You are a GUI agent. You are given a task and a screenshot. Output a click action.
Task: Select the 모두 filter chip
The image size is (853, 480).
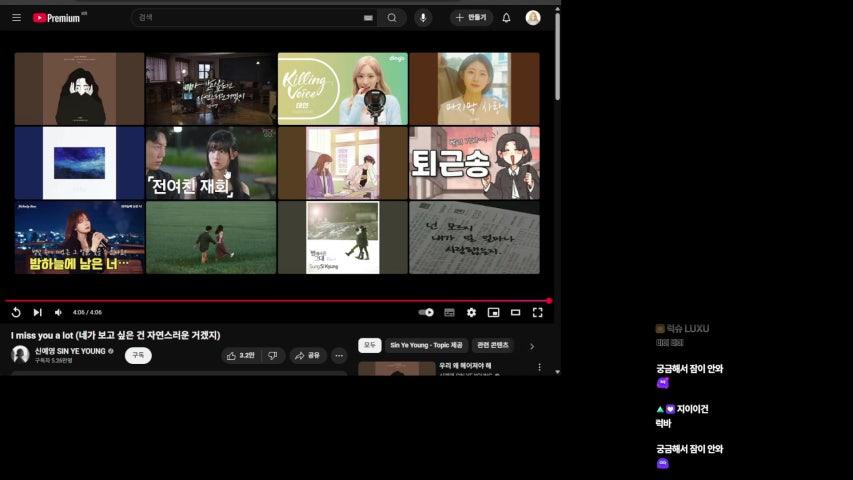[369, 345]
